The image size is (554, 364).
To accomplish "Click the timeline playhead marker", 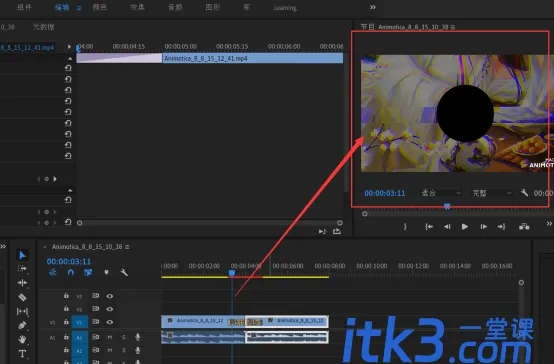I will [232, 273].
